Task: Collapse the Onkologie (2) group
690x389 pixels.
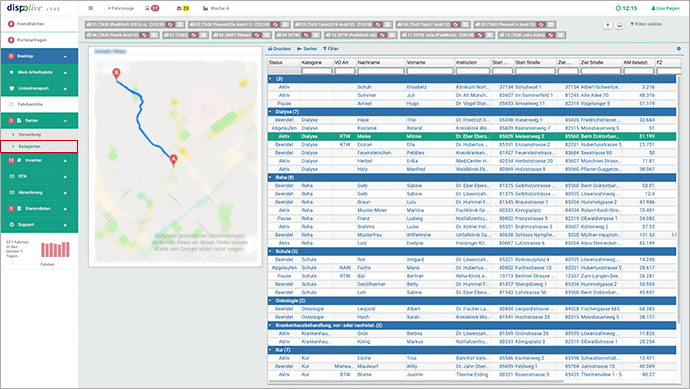Action: click(x=270, y=301)
